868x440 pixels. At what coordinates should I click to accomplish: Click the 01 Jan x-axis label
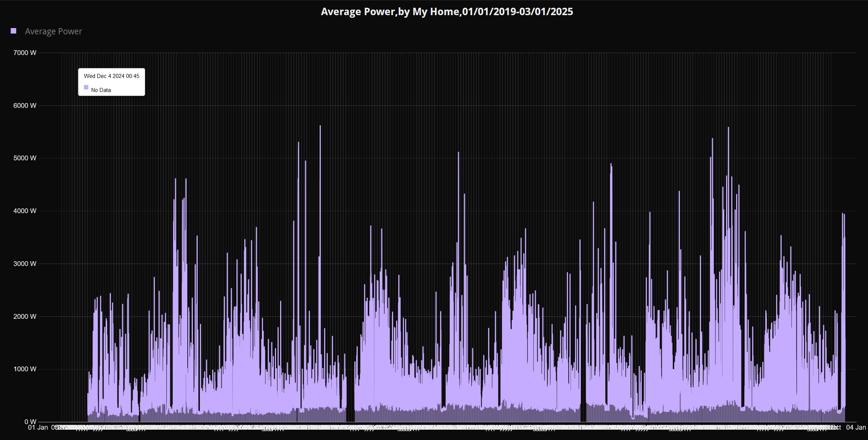point(38,427)
